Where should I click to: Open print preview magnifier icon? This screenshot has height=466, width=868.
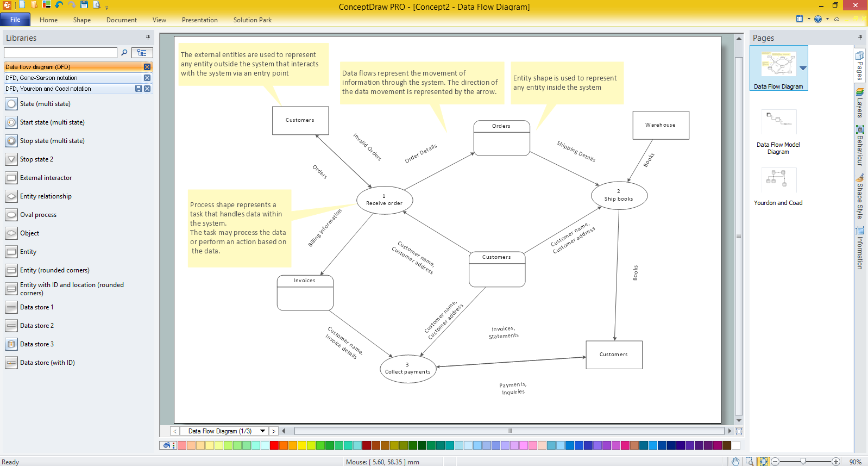click(97, 5)
